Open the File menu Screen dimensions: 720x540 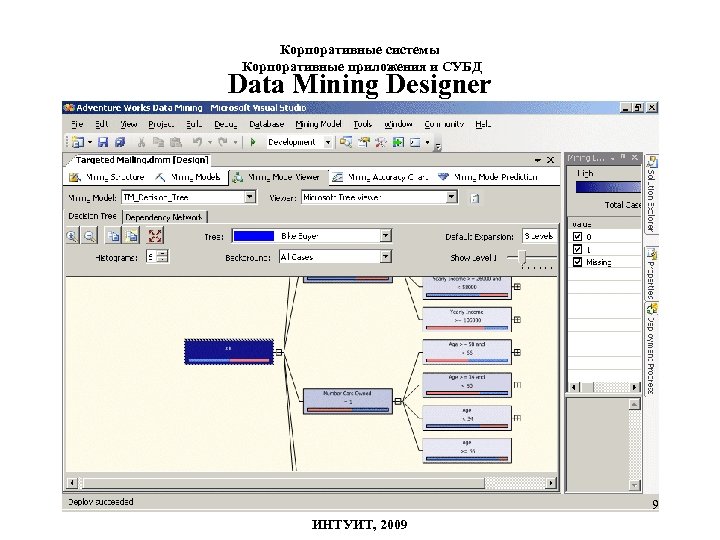click(x=77, y=124)
